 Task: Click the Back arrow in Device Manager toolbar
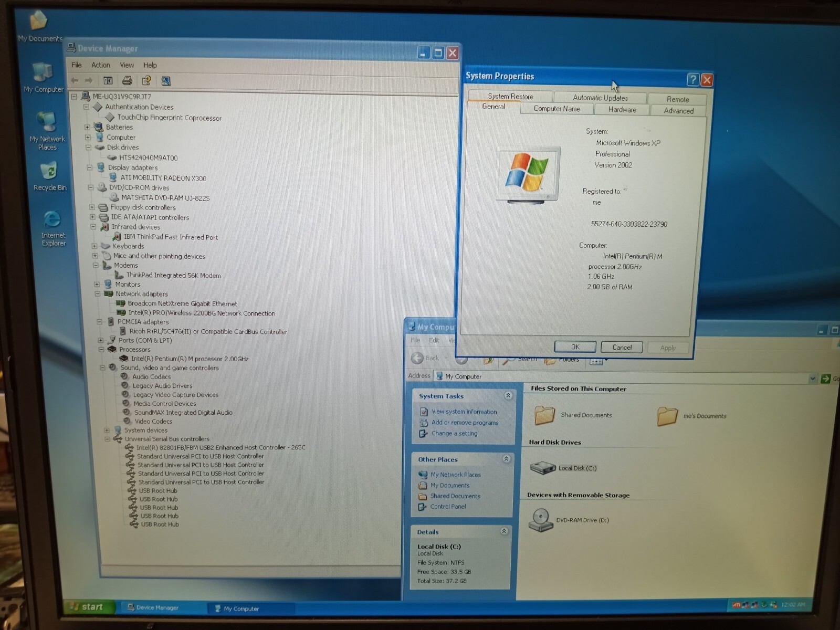[75, 80]
